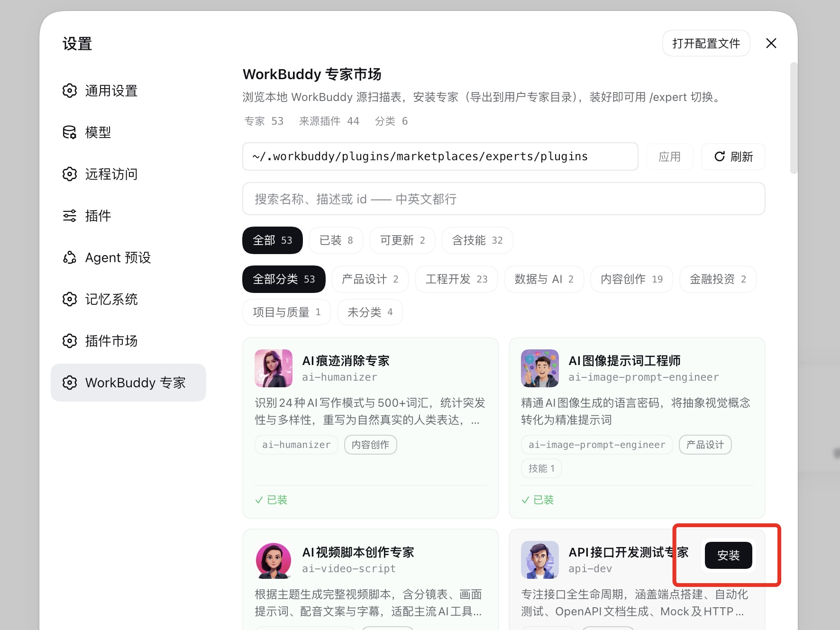Switch to 插件市场 section
The image size is (840, 630).
(128, 341)
